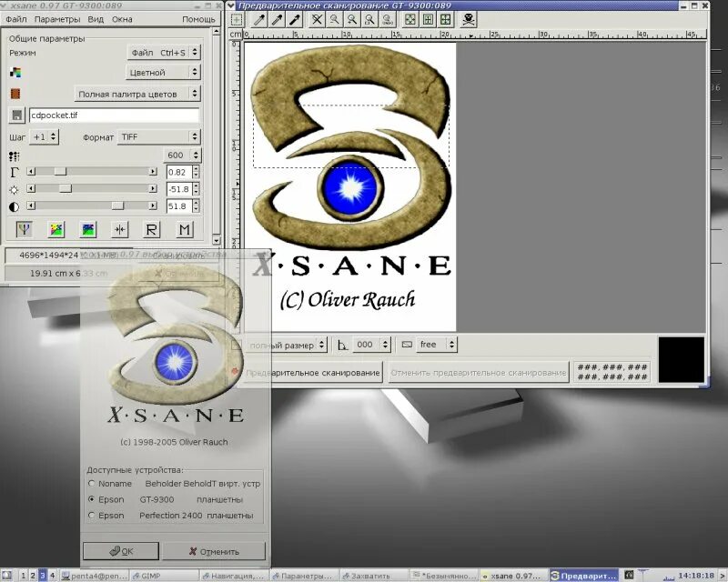Click the rotation angle icon
This screenshot has height=582, width=728.
[343, 345]
